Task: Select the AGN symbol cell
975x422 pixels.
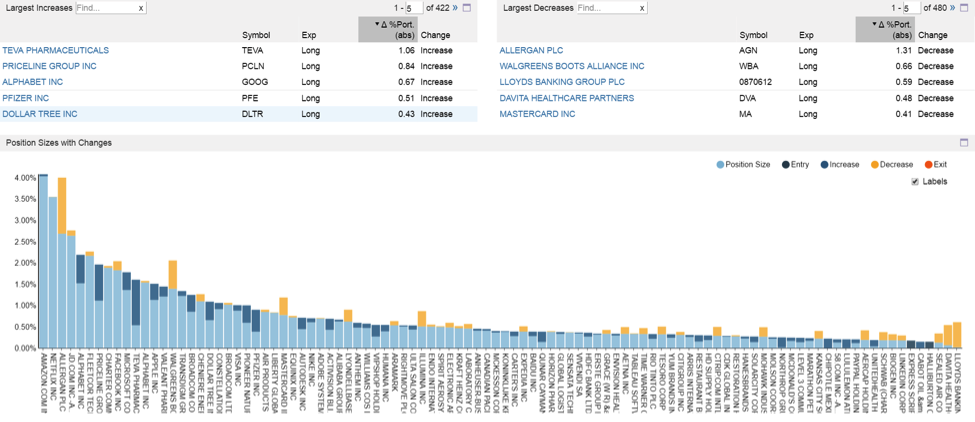Action: [x=747, y=50]
